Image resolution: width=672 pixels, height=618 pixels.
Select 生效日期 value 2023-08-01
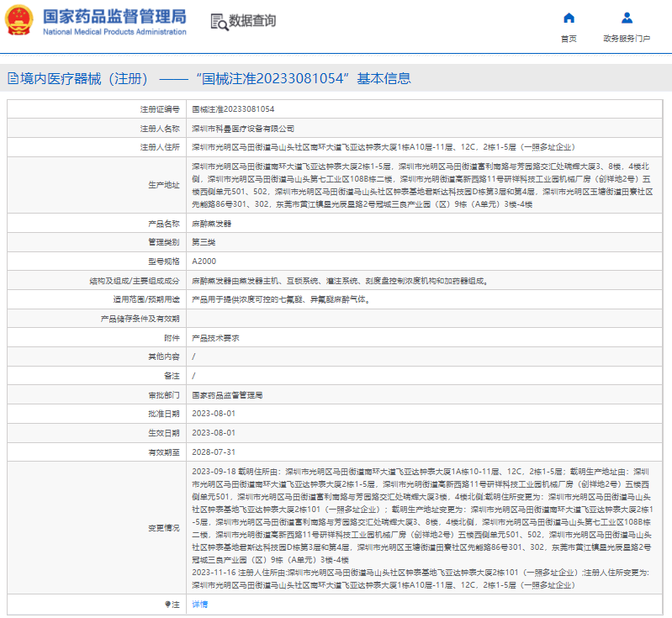tap(214, 433)
